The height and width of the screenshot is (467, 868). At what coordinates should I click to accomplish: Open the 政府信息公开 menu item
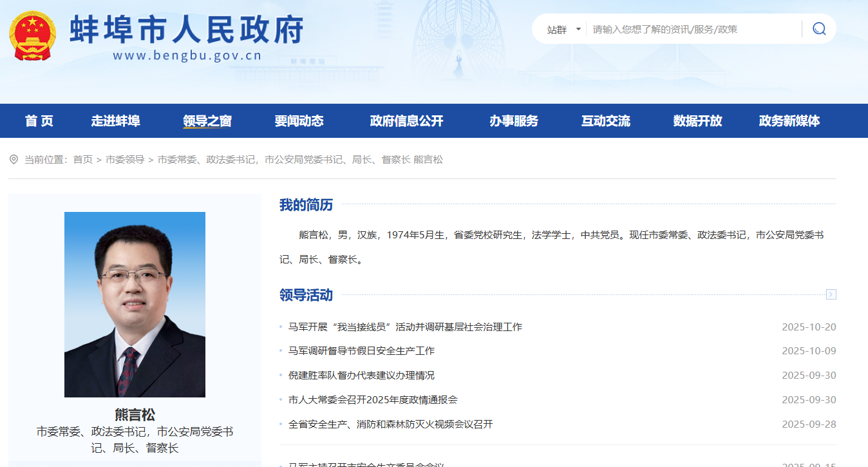pyautogui.click(x=406, y=121)
